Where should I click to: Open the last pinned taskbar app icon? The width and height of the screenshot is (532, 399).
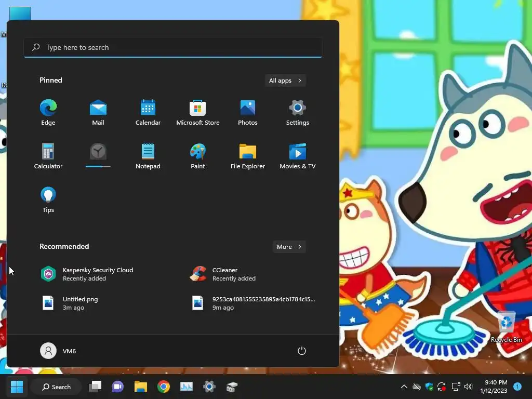click(x=232, y=387)
